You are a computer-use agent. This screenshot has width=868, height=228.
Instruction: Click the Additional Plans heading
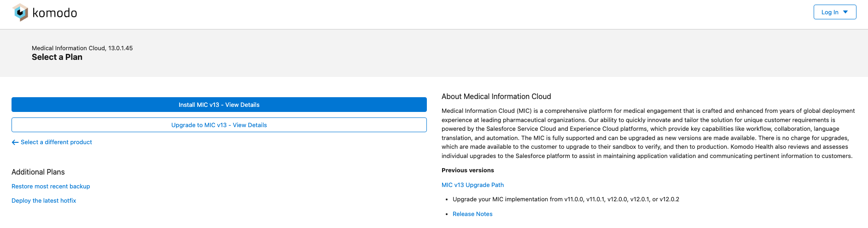point(38,172)
